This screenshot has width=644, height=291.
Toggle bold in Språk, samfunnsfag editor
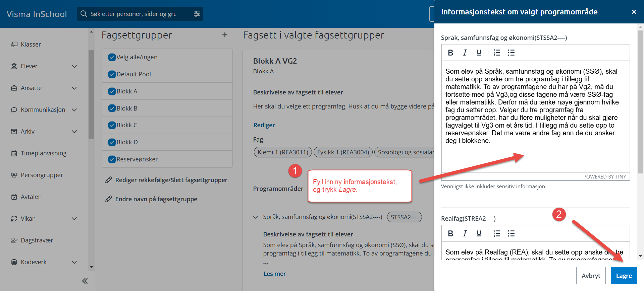(x=450, y=53)
